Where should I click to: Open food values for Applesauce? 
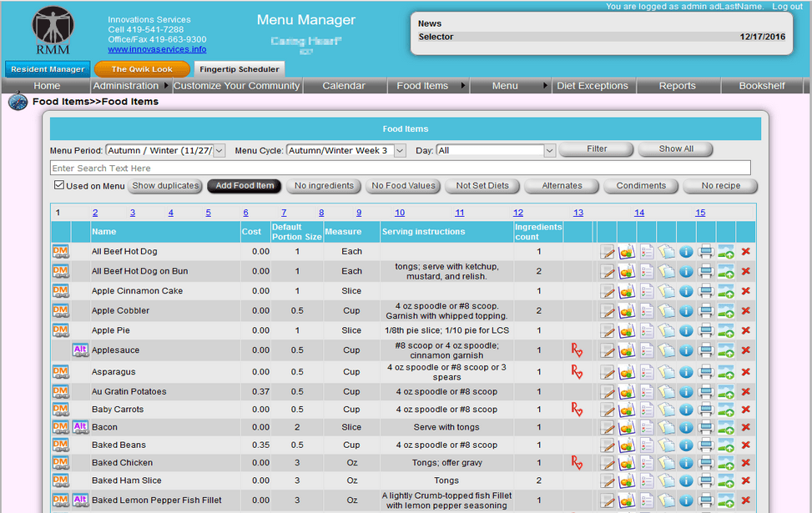[627, 351]
